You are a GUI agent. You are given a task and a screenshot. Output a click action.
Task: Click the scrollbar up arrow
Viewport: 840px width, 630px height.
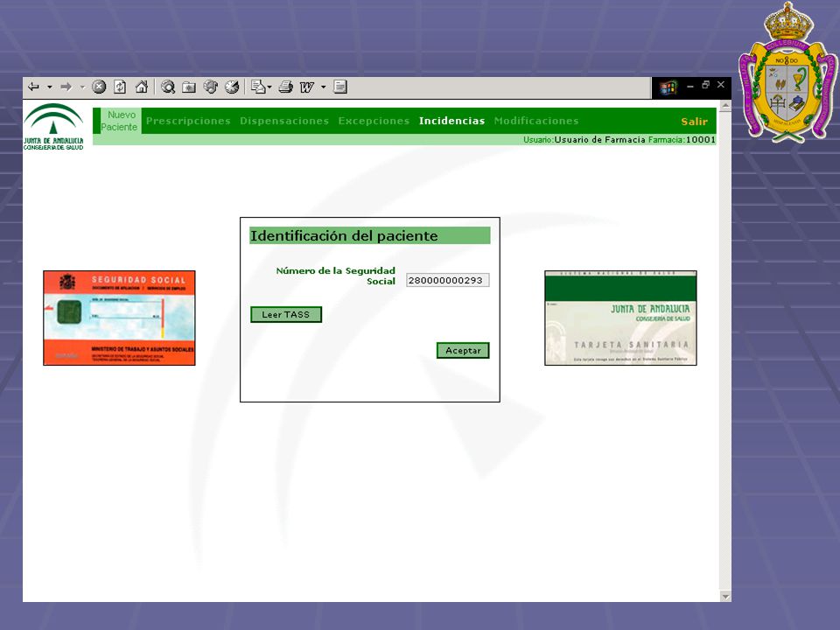click(x=725, y=106)
